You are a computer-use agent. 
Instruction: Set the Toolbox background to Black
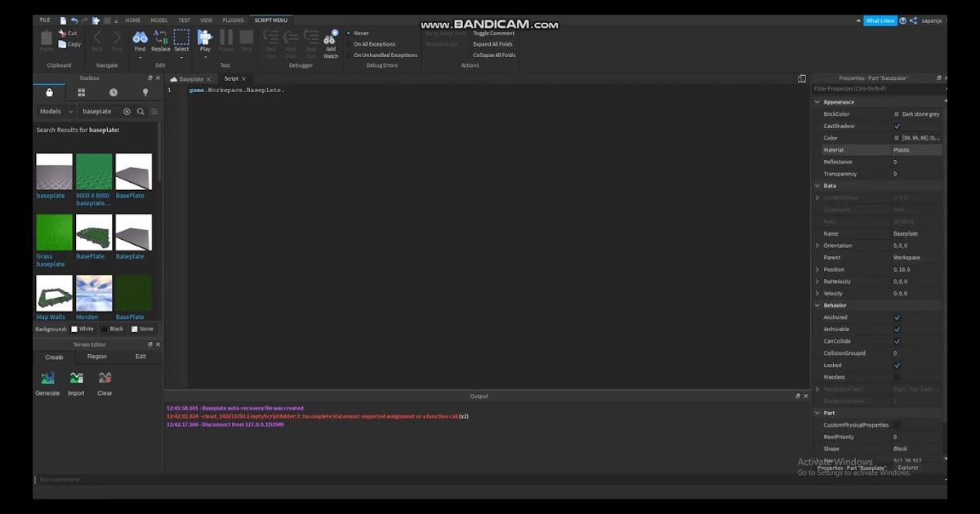pos(112,329)
